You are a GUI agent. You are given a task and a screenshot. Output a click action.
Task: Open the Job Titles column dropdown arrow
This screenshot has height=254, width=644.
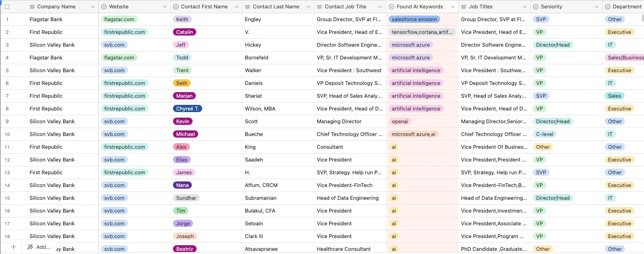click(x=524, y=7)
